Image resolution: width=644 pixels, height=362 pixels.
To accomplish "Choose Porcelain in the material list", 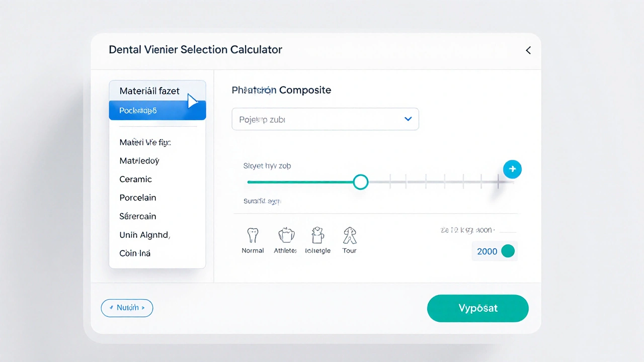I will [x=138, y=198].
